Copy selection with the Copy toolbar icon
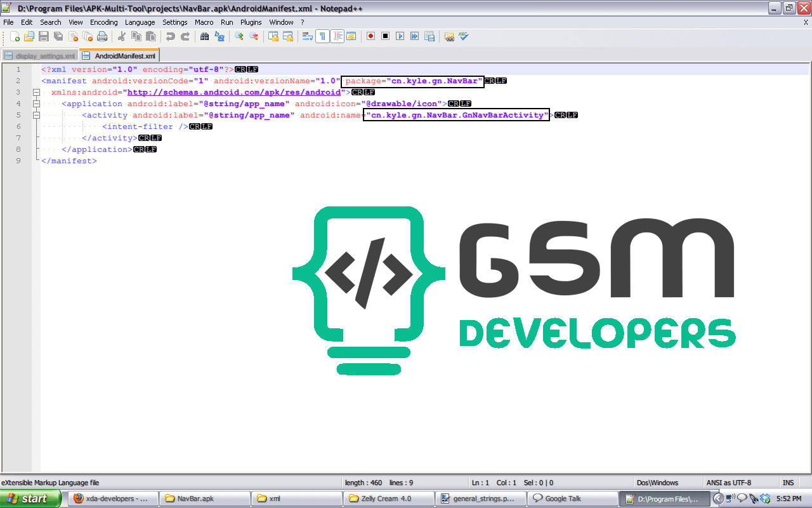Viewport: 812px width, 508px height. click(x=136, y=36)
